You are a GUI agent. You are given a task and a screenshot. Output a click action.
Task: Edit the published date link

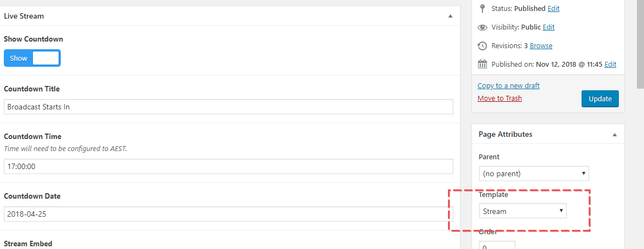coord(610,64)
